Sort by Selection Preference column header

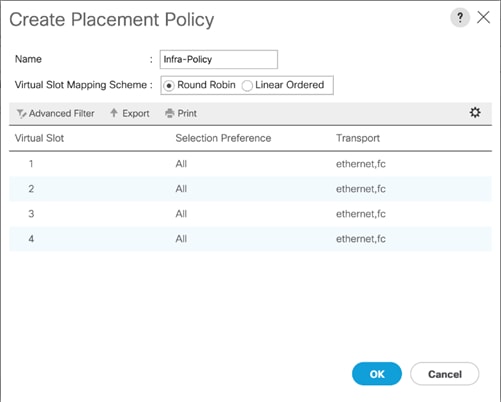point(223,138)
